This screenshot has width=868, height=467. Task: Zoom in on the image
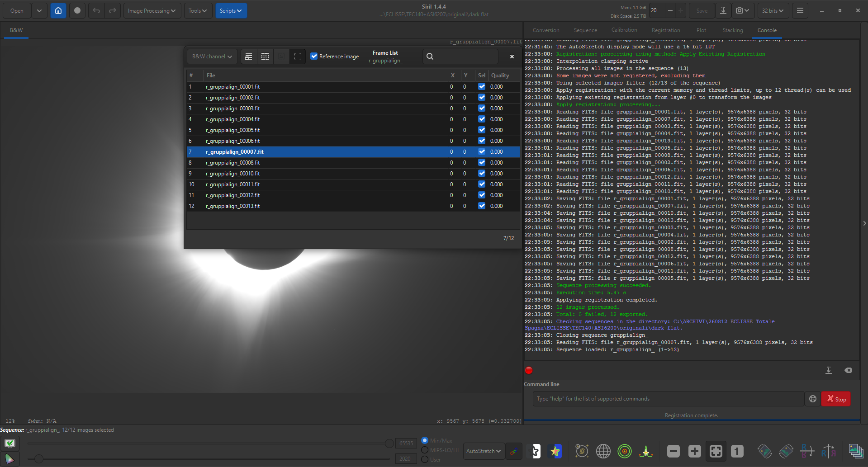pyautogui.click(x=695, y=451)
